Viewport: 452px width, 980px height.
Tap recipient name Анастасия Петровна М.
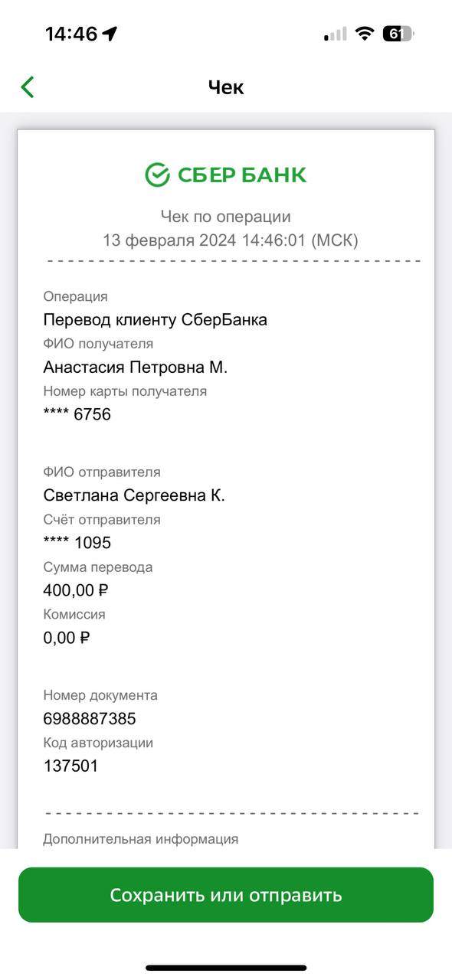click(136, 367)
